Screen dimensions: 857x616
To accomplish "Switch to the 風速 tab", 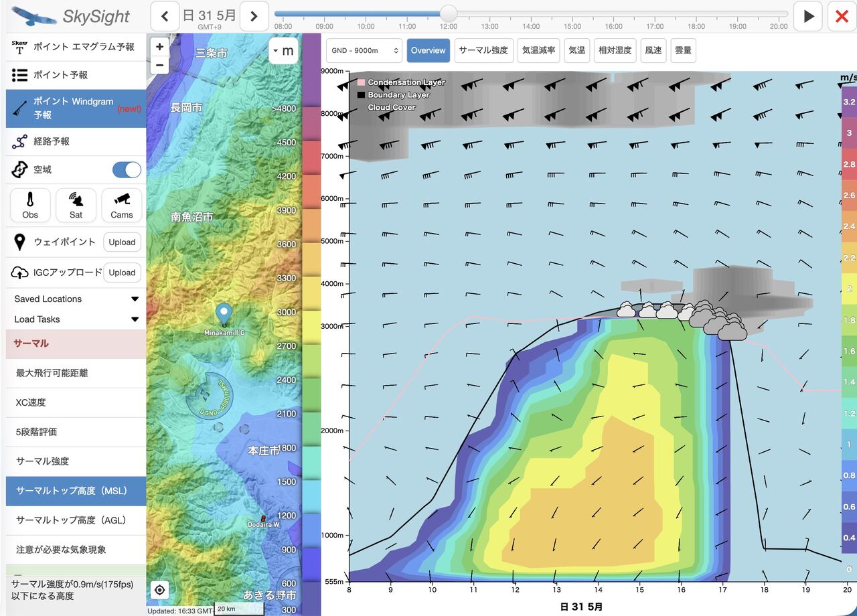I will pos(653,50).
